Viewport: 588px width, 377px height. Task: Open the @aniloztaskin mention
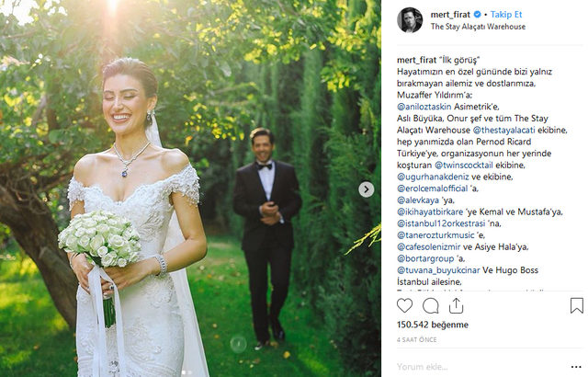pos(424,107)
